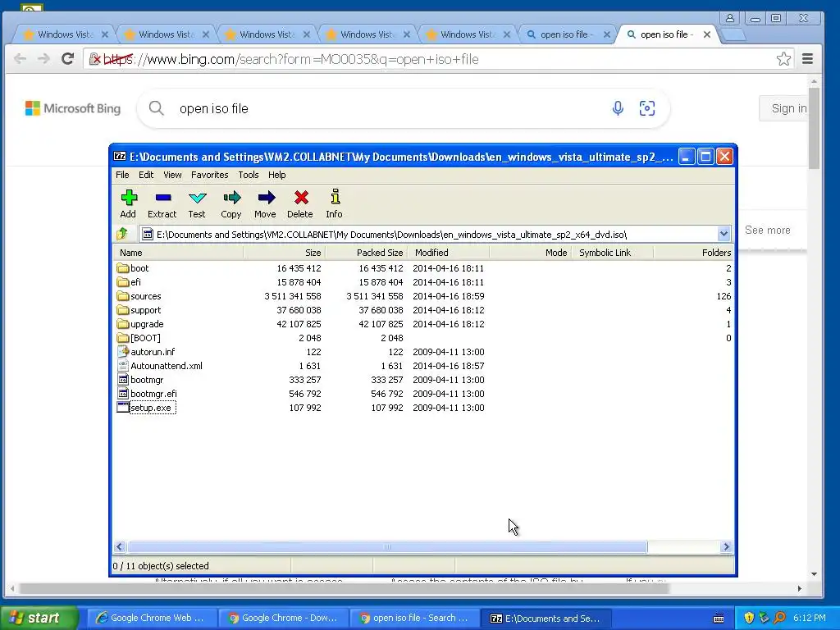Click Bing microphone voice search icon
This screenshot has width=840, height=630.
[x=618, y=108]
